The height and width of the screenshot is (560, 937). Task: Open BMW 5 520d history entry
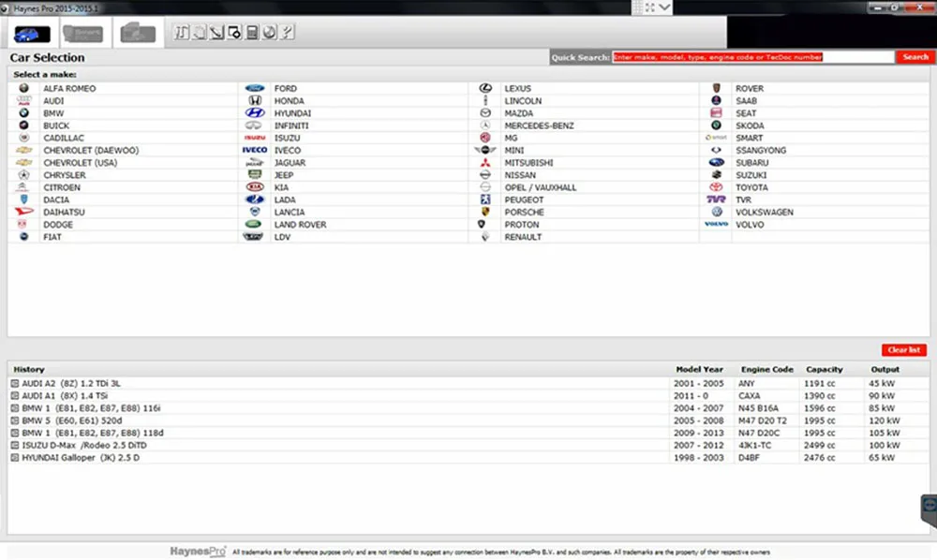pos(72,420)
